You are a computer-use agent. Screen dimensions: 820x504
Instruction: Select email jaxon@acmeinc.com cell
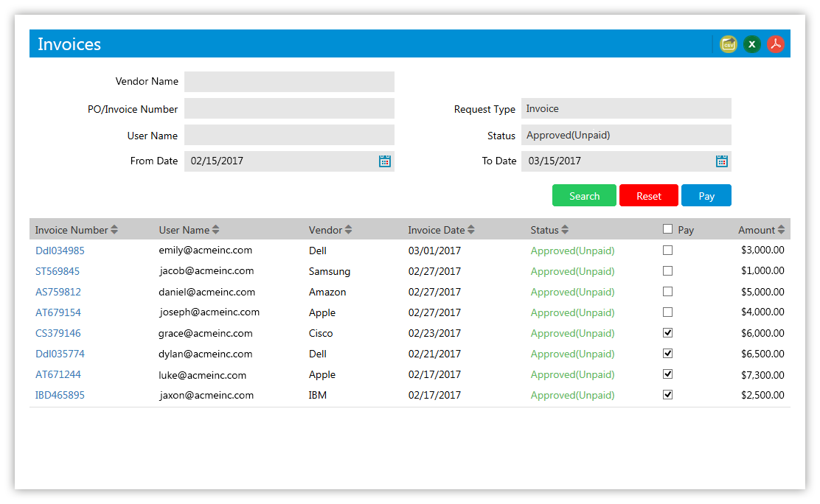(206, 395)
